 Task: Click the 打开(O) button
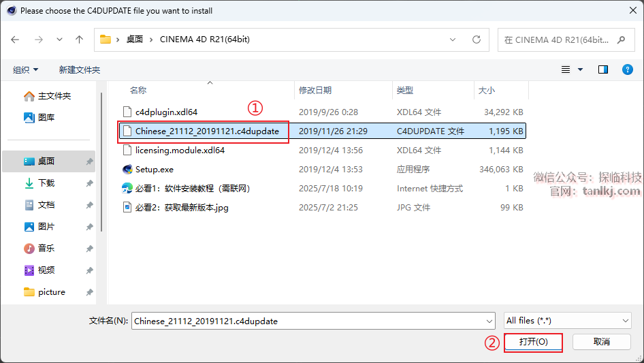pos(533,342)
